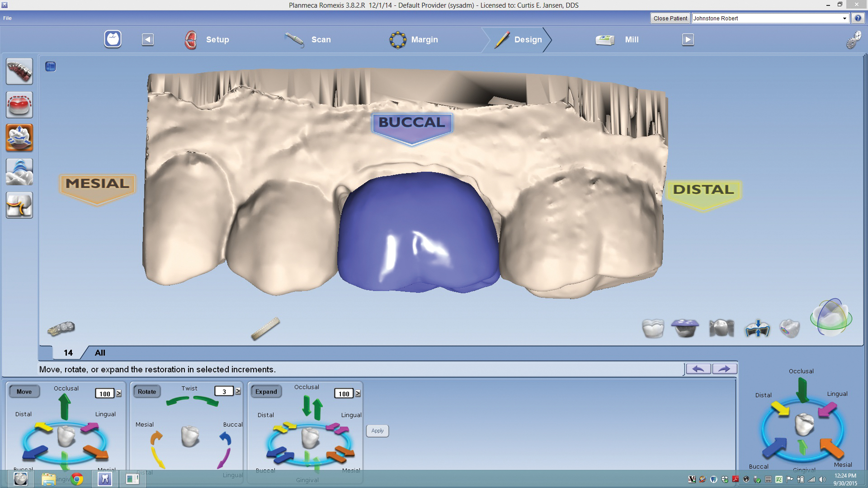The width and height of the screenshot is (868, 488).
Task: Expand Move increment options arrow
Action: click(119, 394)
